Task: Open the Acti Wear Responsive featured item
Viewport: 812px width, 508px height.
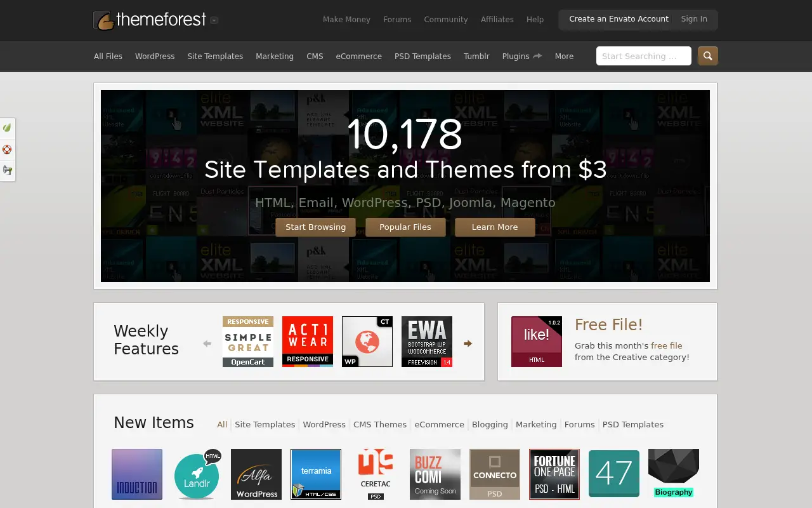Action: pos(308,342)
